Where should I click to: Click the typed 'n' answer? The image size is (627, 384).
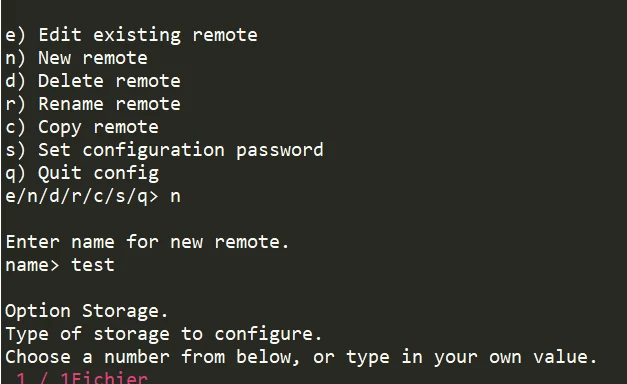[175, 197]
